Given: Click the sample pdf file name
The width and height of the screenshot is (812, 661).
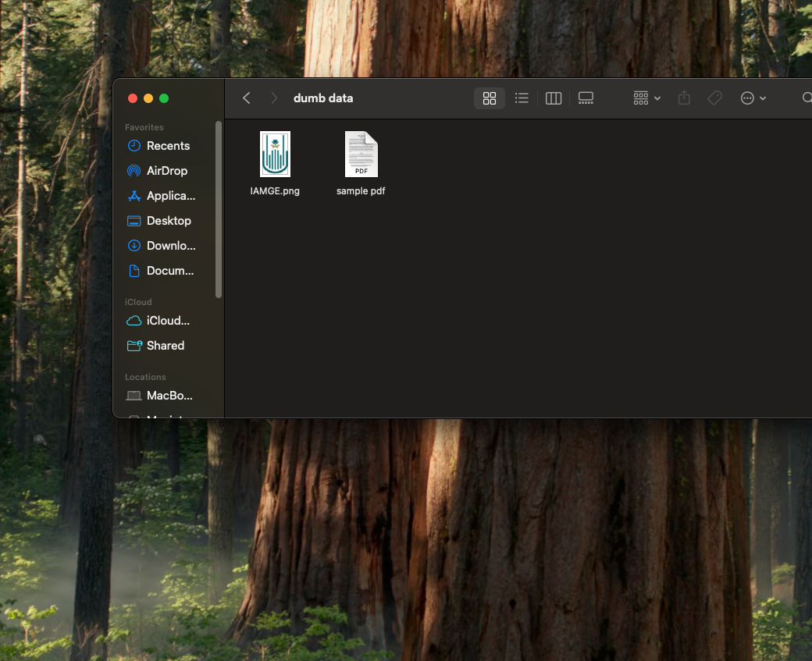Looking at the screenshot, I should (x=361, y=191).
